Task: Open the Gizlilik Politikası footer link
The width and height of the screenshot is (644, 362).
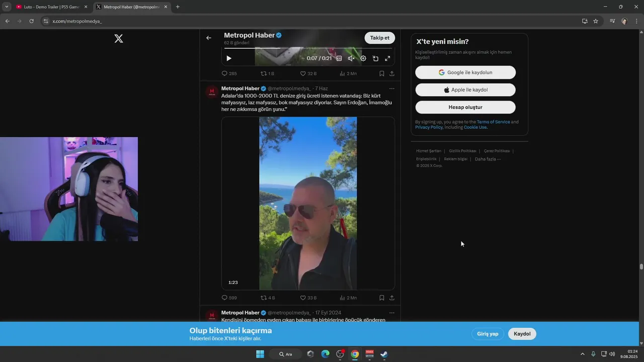Action: pyautogui.click(x=462, y=151)
